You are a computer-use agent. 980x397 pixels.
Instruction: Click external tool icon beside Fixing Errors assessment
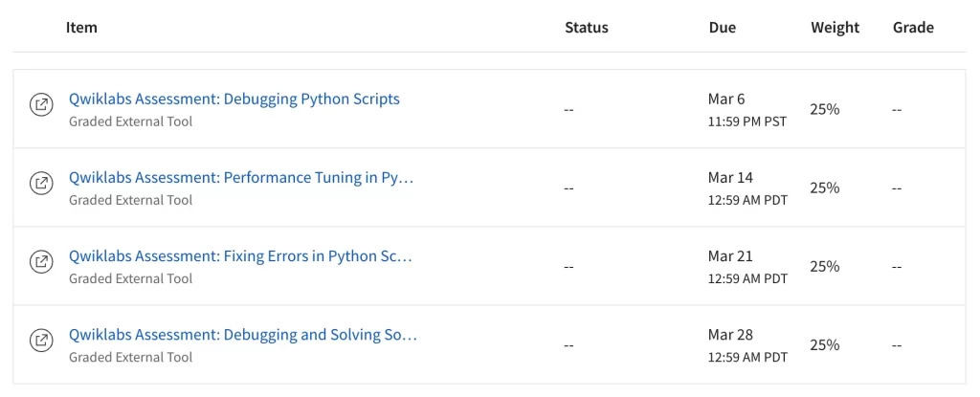[41, 261]
